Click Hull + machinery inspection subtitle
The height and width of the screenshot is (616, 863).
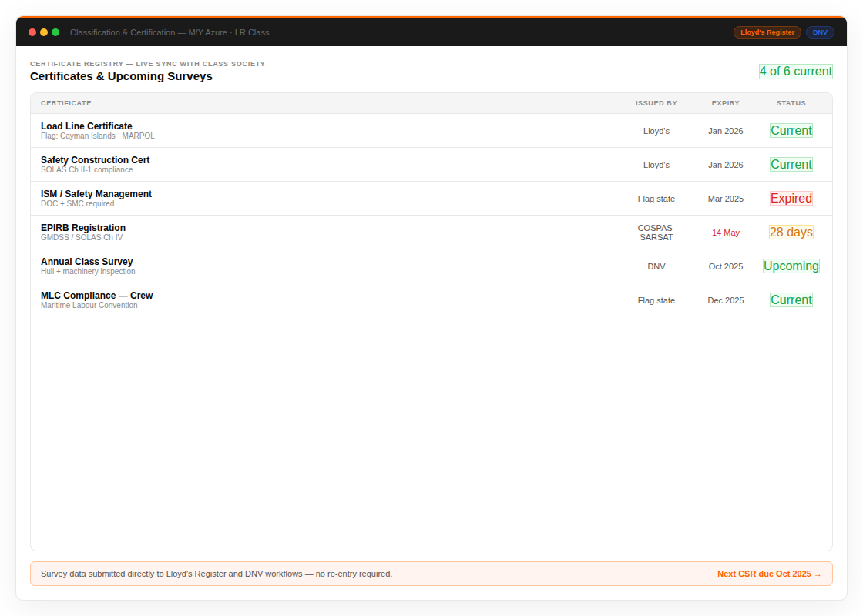coord(88,271)
